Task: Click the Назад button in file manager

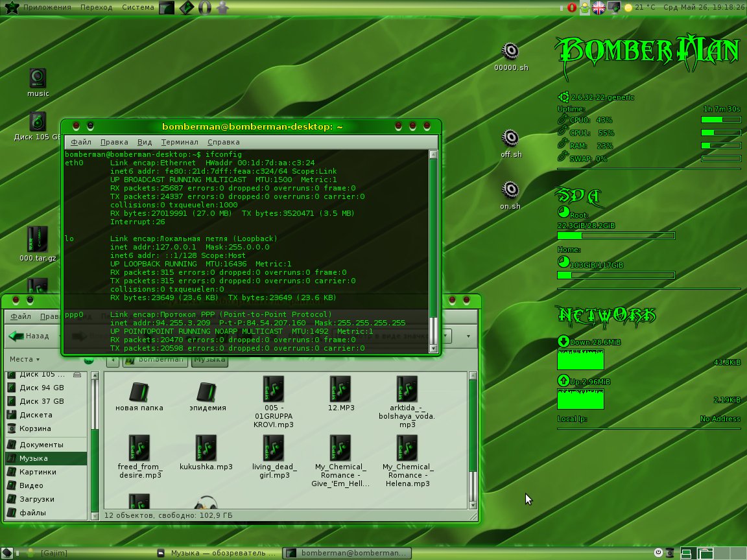Action: coord(30,336)
